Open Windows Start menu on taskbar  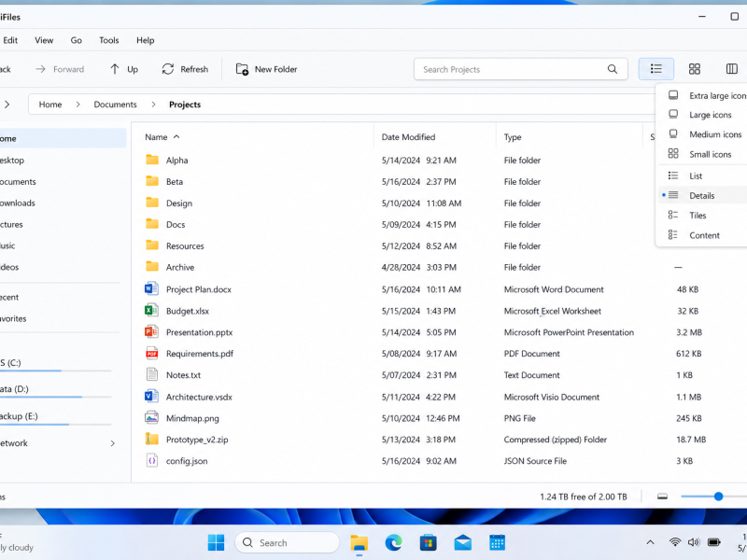(x=216, y=542)
